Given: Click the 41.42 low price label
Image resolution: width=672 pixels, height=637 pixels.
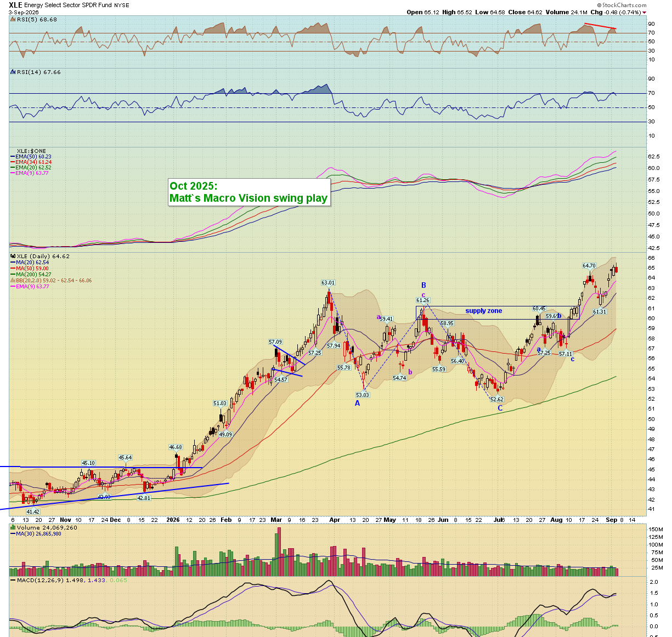Looking at the screenshot, I should [x=33, y=511].
